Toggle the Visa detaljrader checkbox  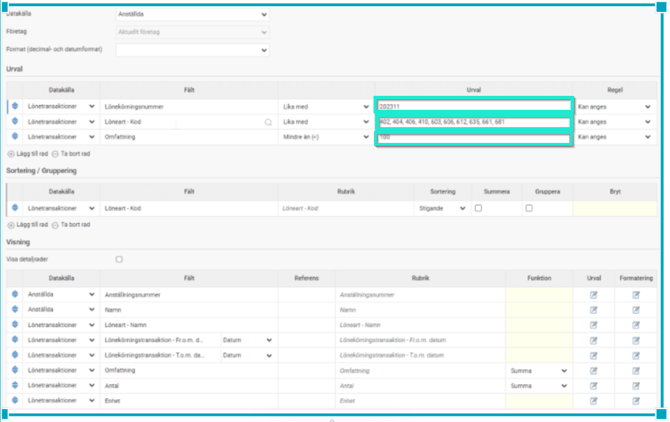click(x=119, y=259)
